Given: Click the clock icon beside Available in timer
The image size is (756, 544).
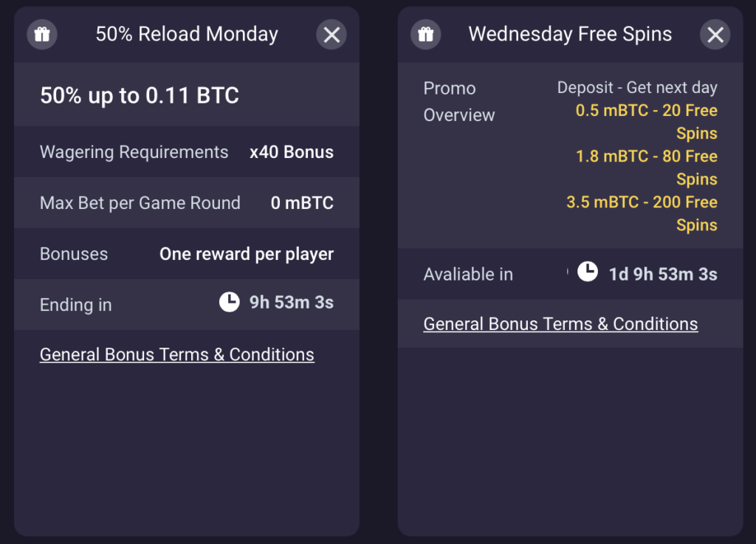Looking at the screenshot, I should click(x=588, y=272).
